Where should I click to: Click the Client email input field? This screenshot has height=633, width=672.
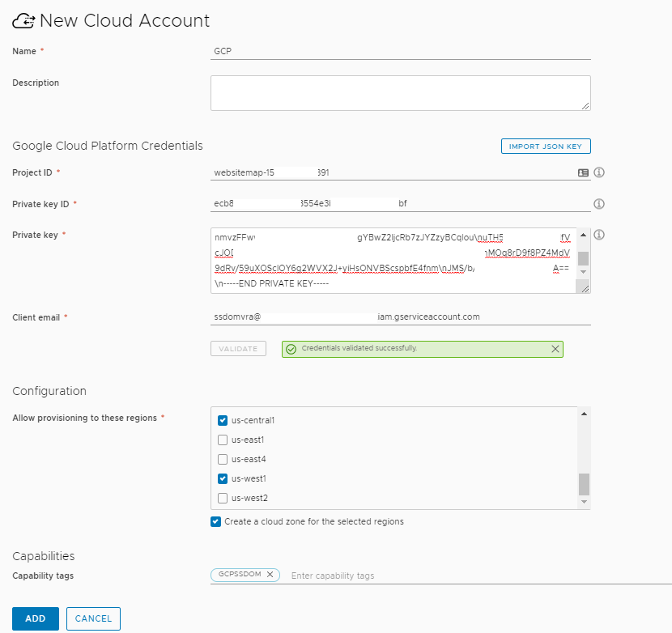(400, 317)
